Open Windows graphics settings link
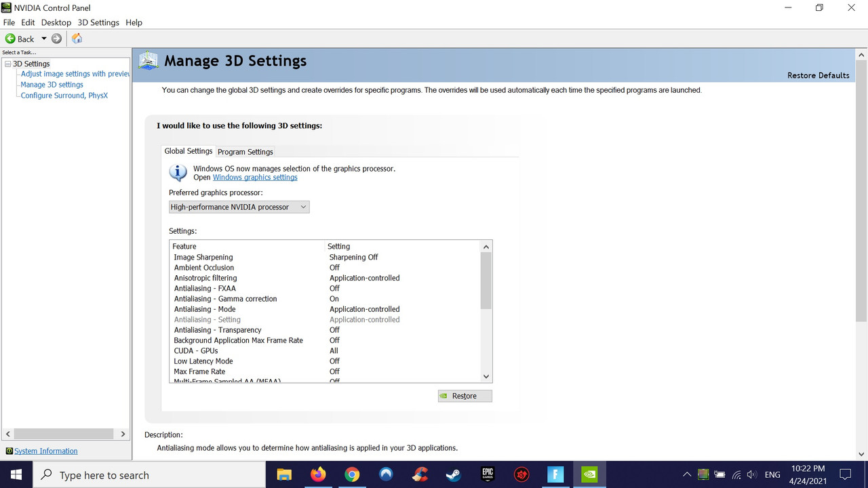The image size is (868, 488). [x=255, y=178]
